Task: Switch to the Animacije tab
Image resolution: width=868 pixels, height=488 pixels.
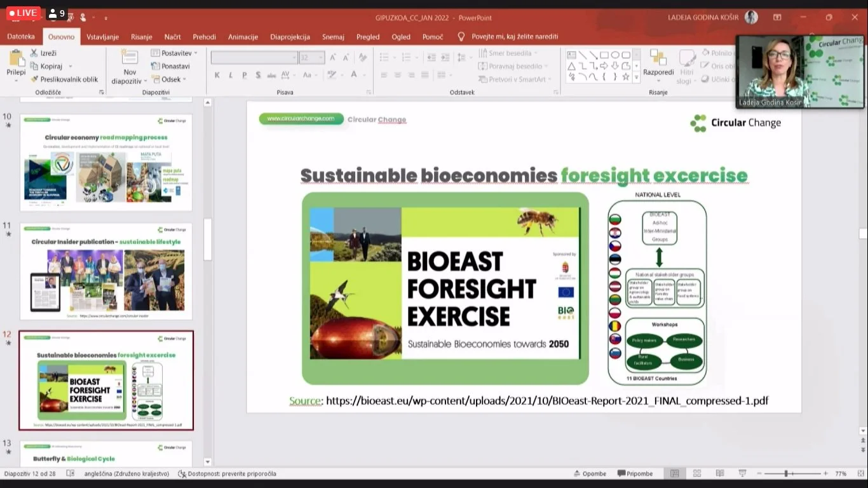Action: click(x=243, y=37)
